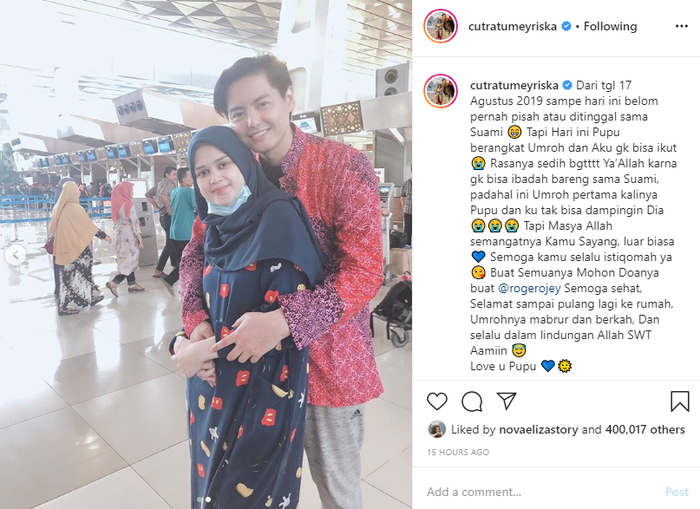Click cutratumeyriska avatar beside the caption
Screen dimensions: 700x509
coord(441,91)
